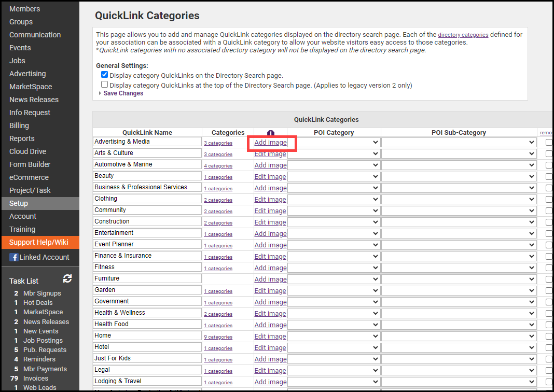The height and width of the screenshot is (392, 554).
Task: Expand POI Category dropdown for Beauty row
Action: coord(334,176)
